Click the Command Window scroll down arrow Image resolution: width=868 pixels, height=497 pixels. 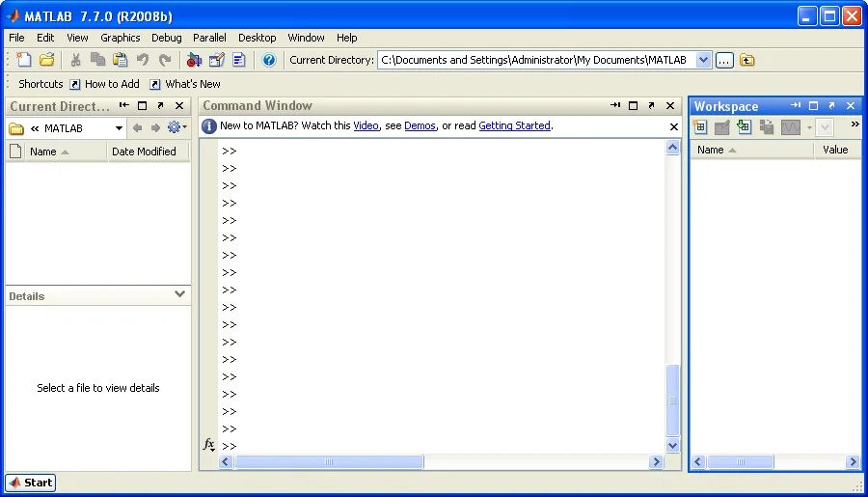[x=672, y=445]
